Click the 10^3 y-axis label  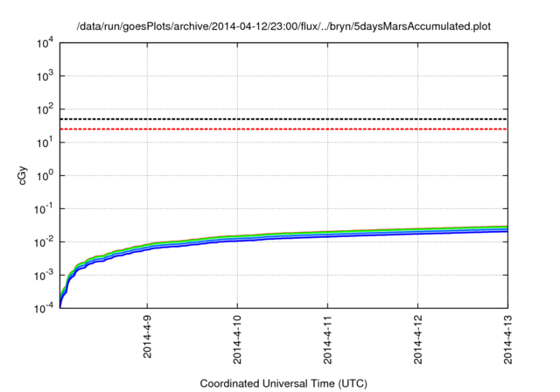[x=45, y=76]
